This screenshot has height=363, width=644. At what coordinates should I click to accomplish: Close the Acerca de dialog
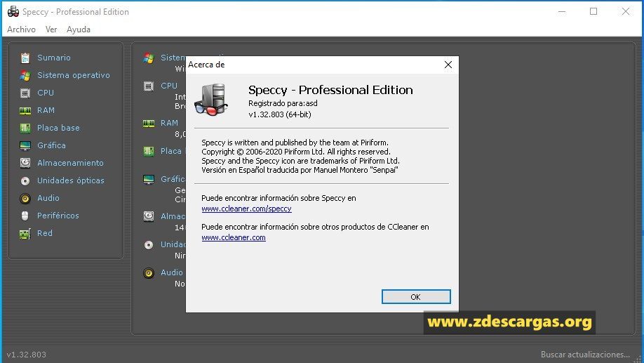click(x=448, y=65)
